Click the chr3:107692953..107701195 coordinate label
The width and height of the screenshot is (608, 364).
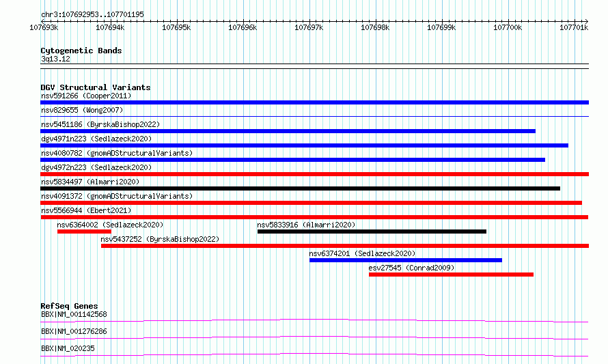[x=92, y=14]
